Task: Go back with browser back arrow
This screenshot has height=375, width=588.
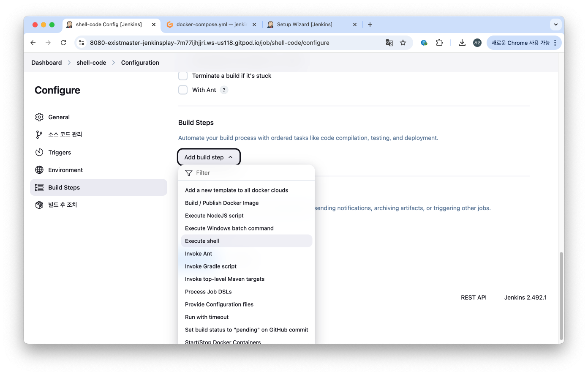Action: click(x=33, y=43)
